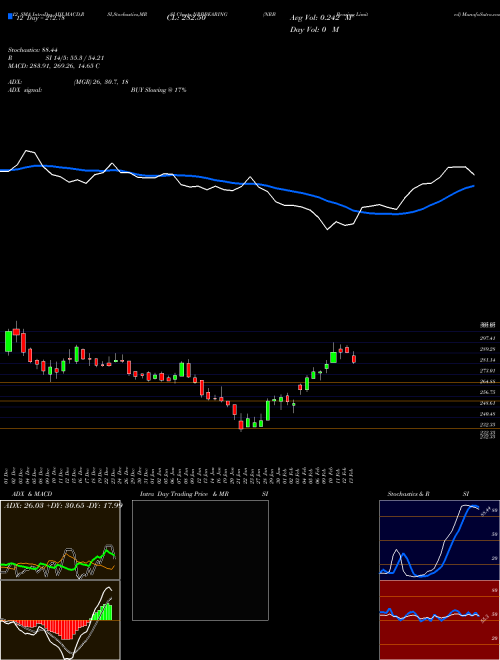Click the MACD: 283.91, 269.26 values line

click(x=54, y=66)
